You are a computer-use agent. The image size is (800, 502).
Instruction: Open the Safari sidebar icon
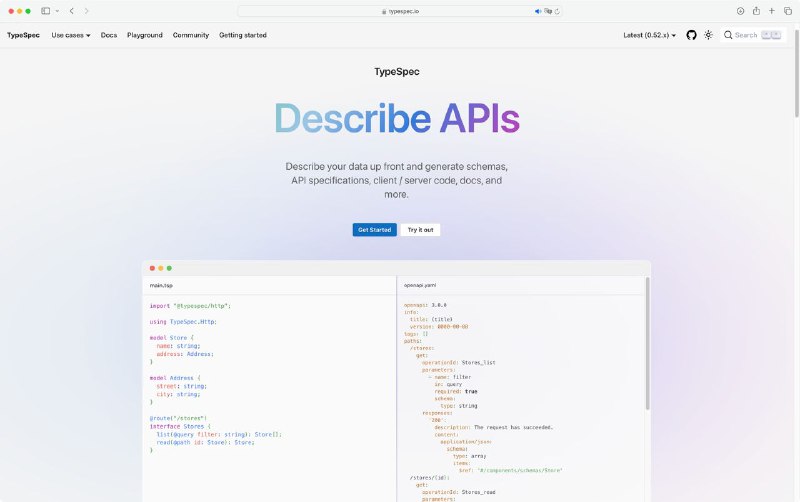45,11
